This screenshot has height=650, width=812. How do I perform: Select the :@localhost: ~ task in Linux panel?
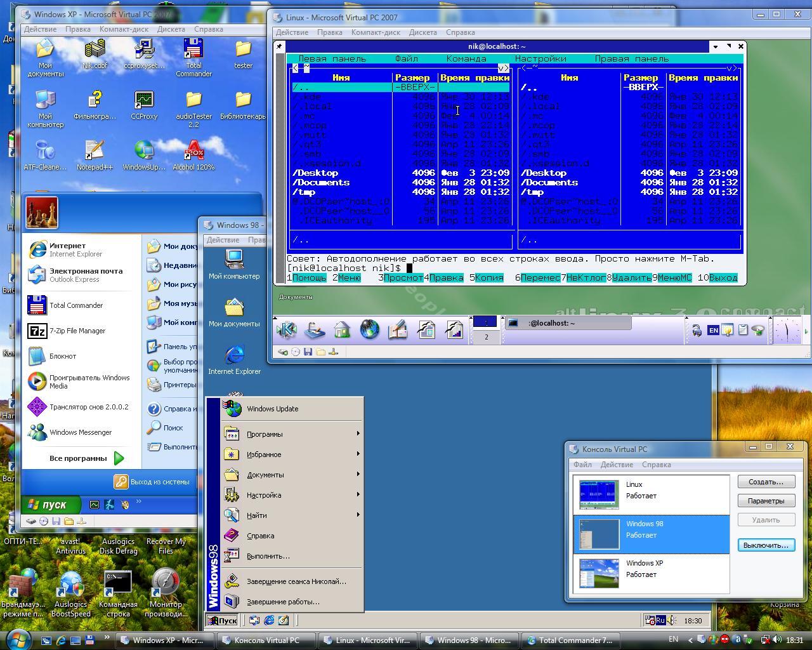[x=568, y=323]
